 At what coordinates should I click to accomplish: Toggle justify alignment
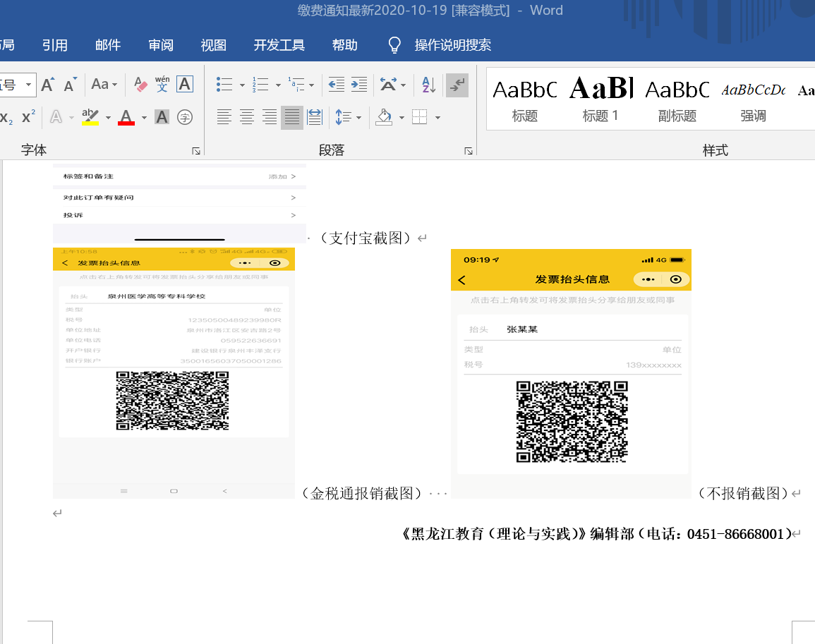pyautogui.click(x=292, y=118)
